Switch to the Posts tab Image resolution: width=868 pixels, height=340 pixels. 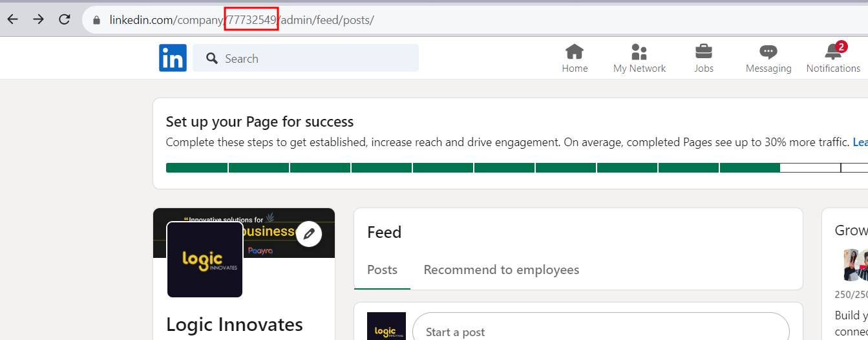[x=382, y=270]
